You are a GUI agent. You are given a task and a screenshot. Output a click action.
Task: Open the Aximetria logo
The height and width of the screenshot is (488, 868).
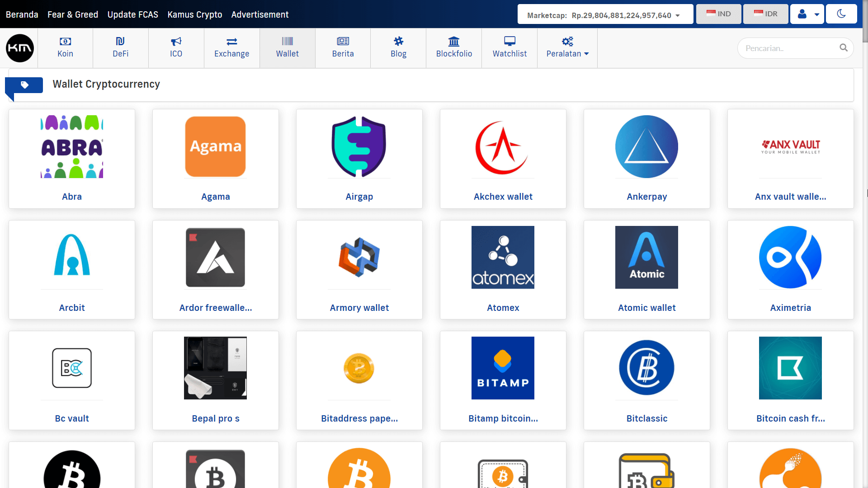pyautogui.click(x=790, y=257)
